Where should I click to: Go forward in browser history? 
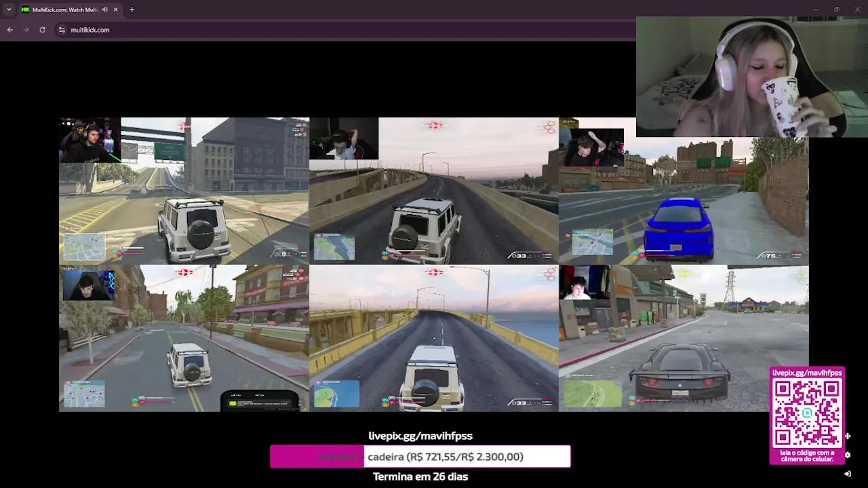coord(26,30)
